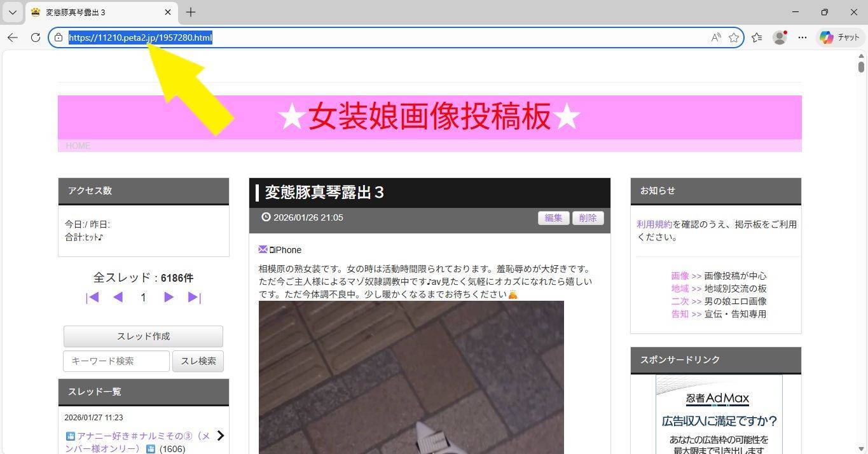The image size is (868, 454).
Task: Click the キーワード検索 input field
Action: tap(116, 361)
